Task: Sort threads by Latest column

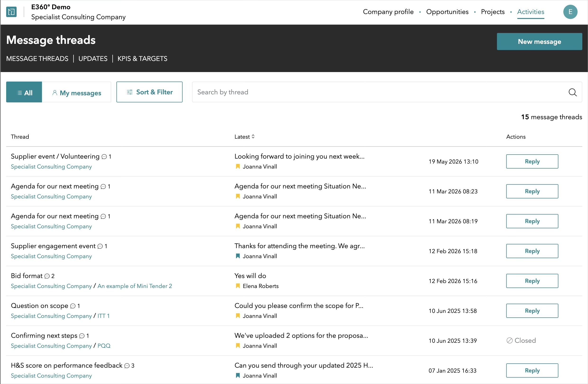Action: pos(244,137)
